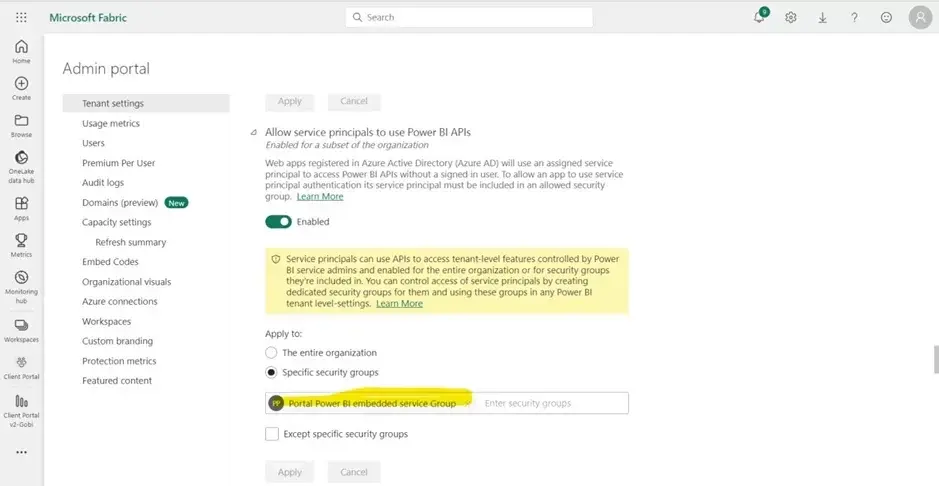Click the top Cancel button
The height and width of the screenshot is (486, 939).
click(354, 101)
